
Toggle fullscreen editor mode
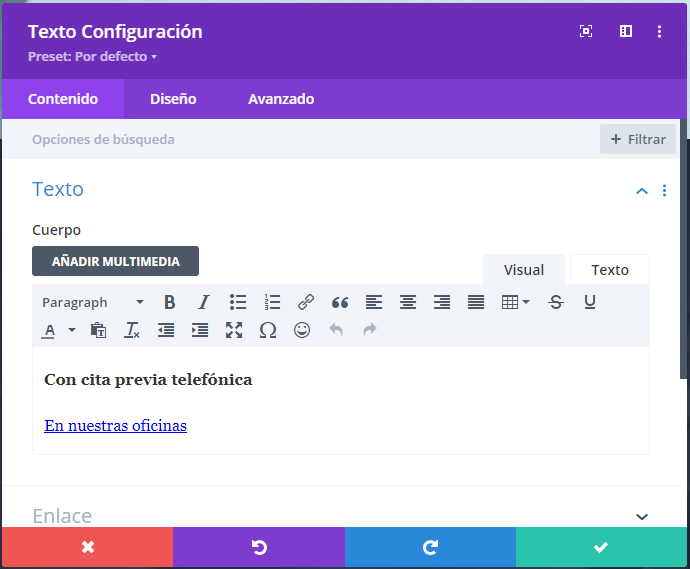(x=234, y=330)
